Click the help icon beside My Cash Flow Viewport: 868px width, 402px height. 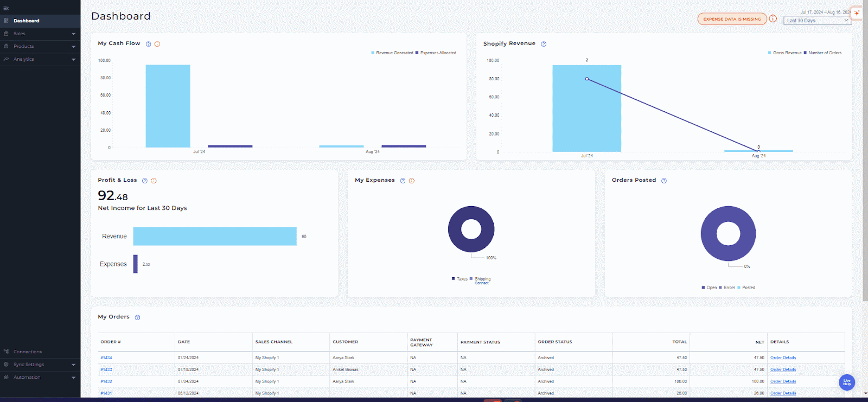148,44
